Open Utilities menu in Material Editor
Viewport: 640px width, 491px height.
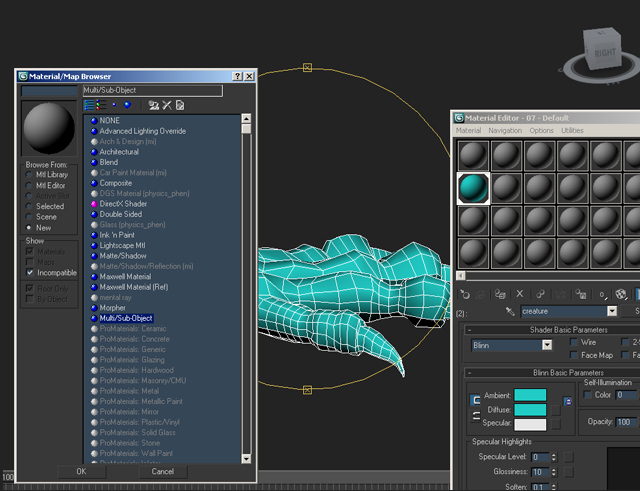tap(572, 131)
